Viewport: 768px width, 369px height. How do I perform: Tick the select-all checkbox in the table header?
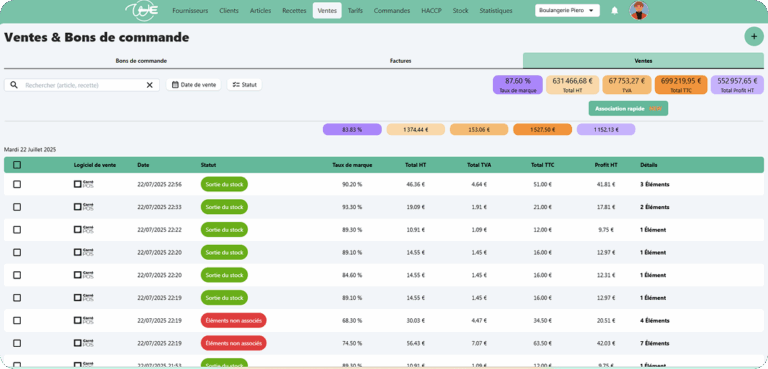tap(17, 165)
